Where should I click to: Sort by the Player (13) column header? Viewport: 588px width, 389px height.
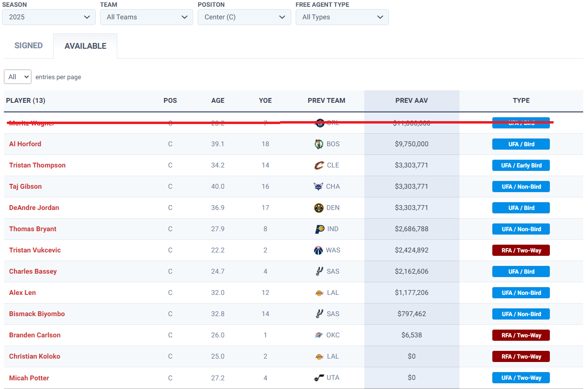26,100
